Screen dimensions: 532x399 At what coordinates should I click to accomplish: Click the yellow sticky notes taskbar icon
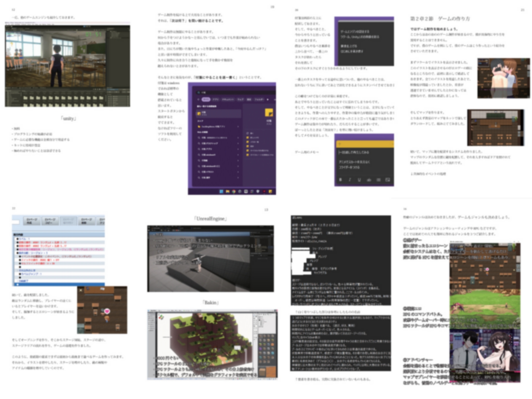pos(270,192)
